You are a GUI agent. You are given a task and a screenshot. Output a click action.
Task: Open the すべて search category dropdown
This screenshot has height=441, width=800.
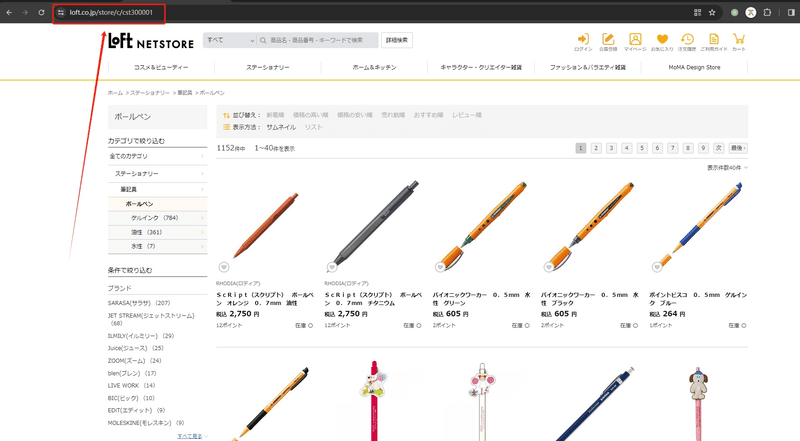pyautogui.click(x=230, y=40)
